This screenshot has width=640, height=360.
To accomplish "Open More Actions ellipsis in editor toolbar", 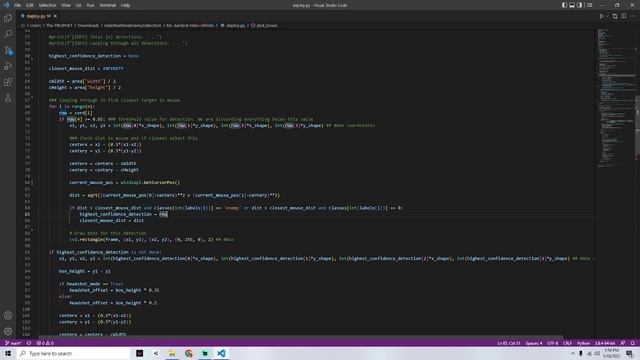I will point(633,16).
